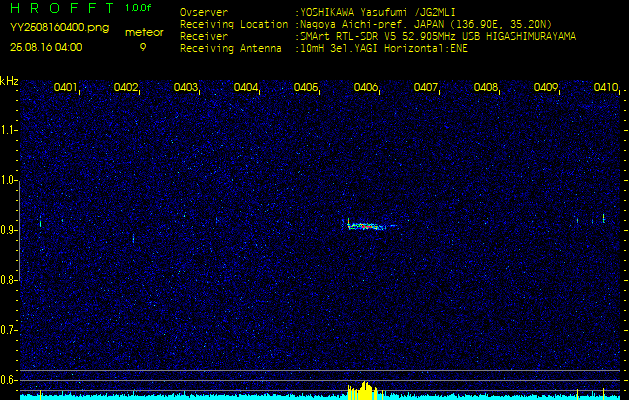Click the 10mH 3el.YAGI antenna value
This screenshot has height=400, width=629.
(x=384, y=49)
